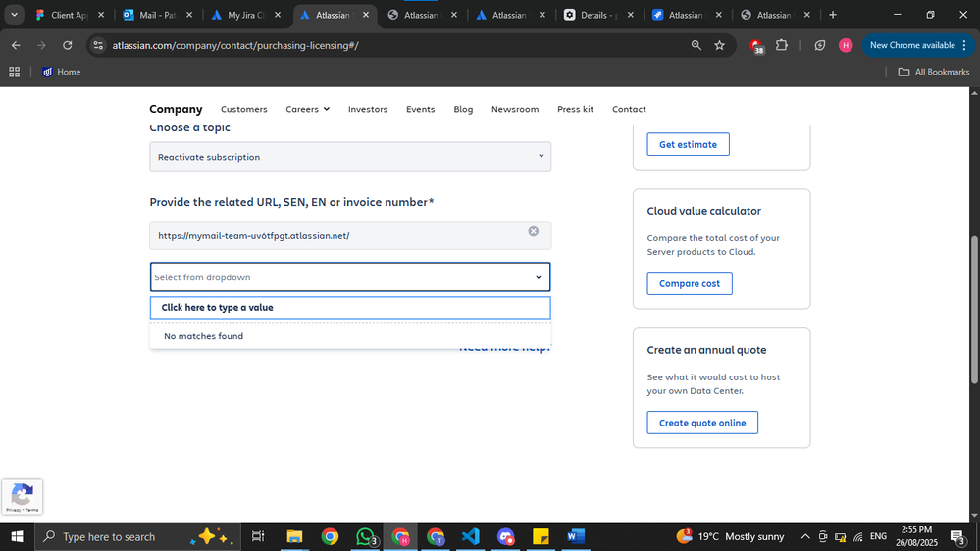Open the Newsroom link
The width and height of the screenshot is (980, 551).
pos(515,109)
